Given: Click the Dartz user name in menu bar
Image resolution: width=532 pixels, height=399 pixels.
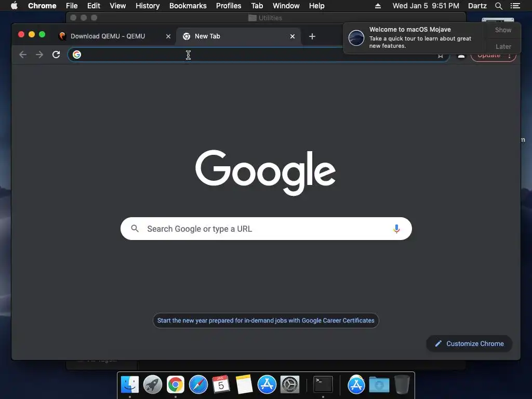Looking at the screenshot, I should pos(477,6).
